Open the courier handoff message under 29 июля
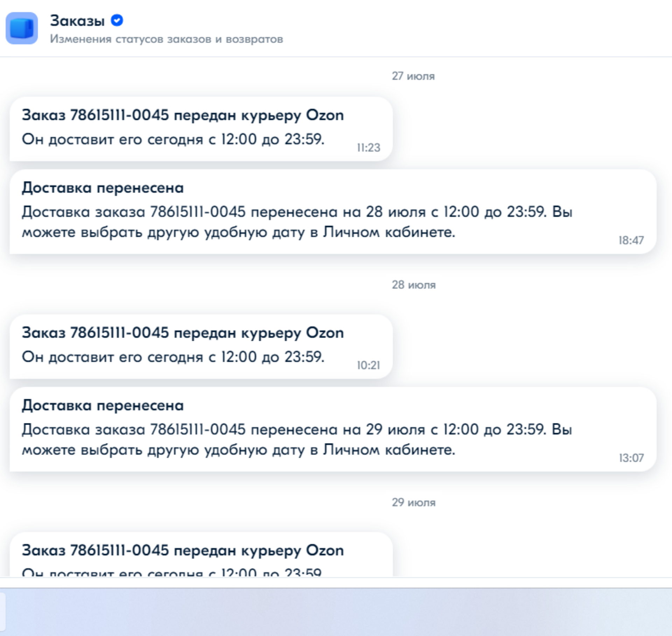Image resolution: width=672 pixels, height=636 pixels. pyautogui.click(x=201, y=554)
